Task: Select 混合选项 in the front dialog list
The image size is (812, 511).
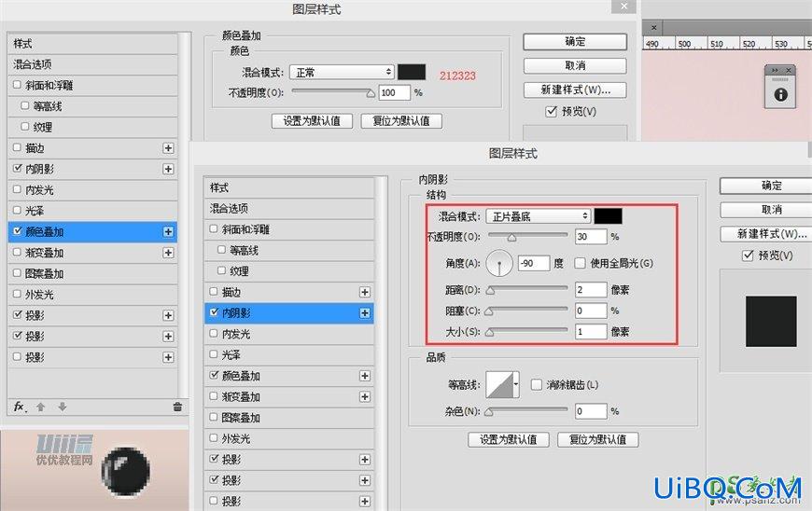Action: pyautogui.click(x=289, y=209)
